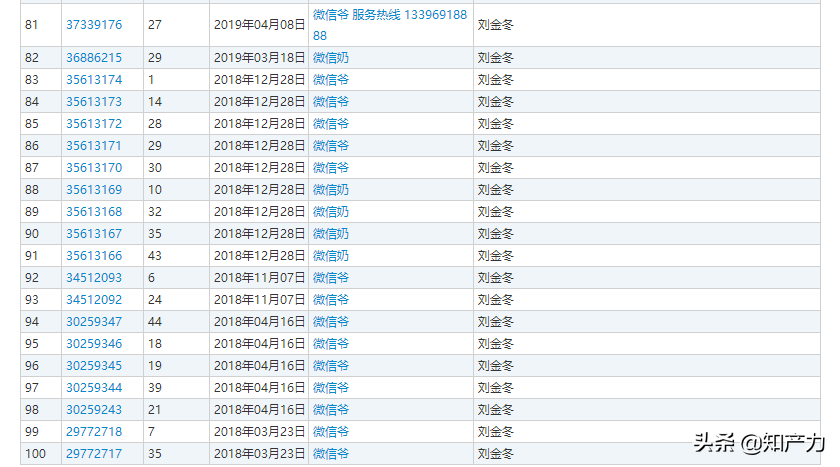Open trademark name 微信爷 in row 98
The height and width of the screenshot is (467, 840).
click(x=331, y=409)
